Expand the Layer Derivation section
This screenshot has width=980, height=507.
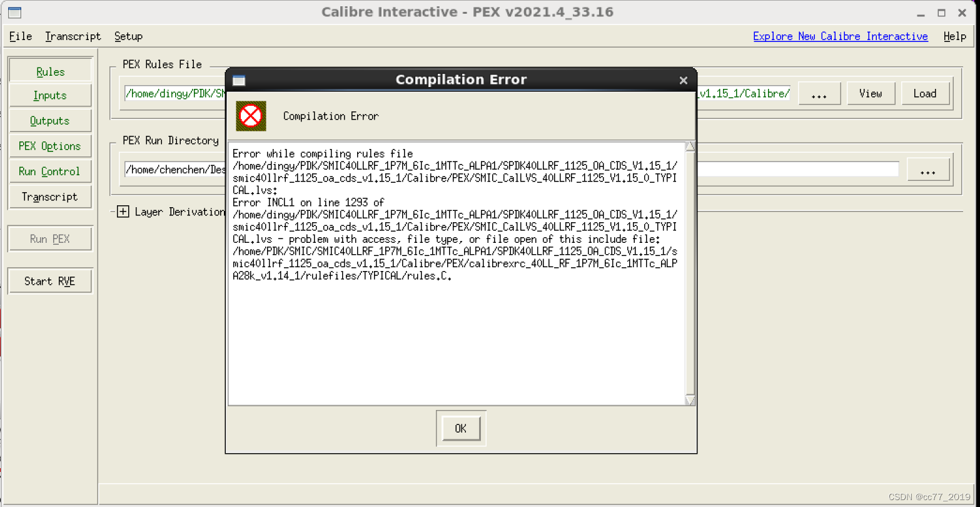pyautogui.click(x=123, y=212)
